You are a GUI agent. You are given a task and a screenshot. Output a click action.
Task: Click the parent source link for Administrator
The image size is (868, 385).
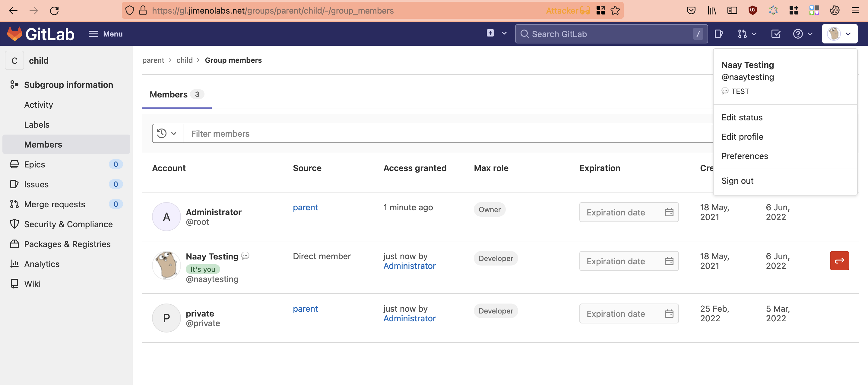305,207
